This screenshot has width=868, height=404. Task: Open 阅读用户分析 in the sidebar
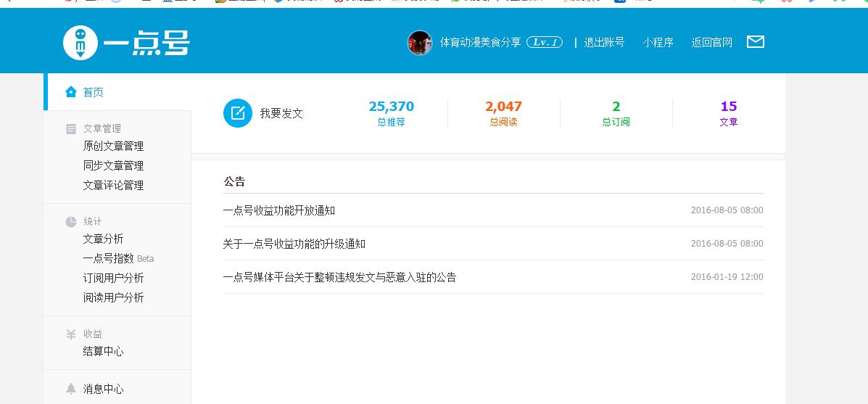113,298
